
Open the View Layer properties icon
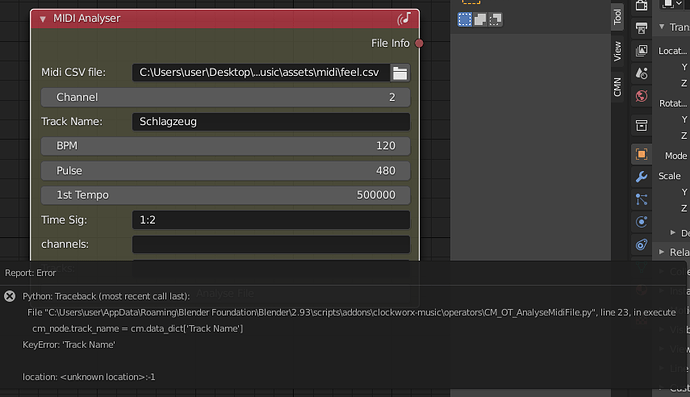click(641, 51)
